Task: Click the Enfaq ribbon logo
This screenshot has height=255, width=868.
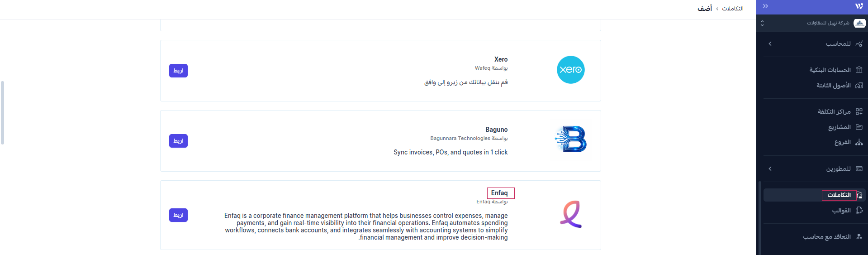Action: (x=571, y=214)
